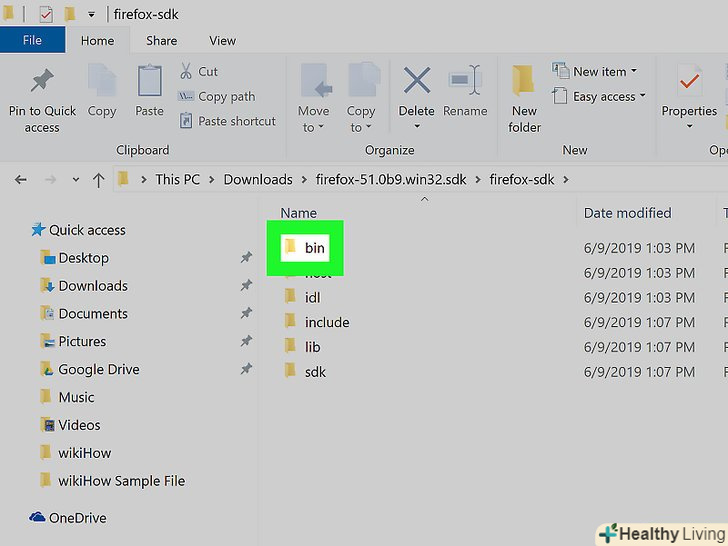Click the Delete red X icon
The height and width of the screenshot is (546, 728).
click(416, 80)
